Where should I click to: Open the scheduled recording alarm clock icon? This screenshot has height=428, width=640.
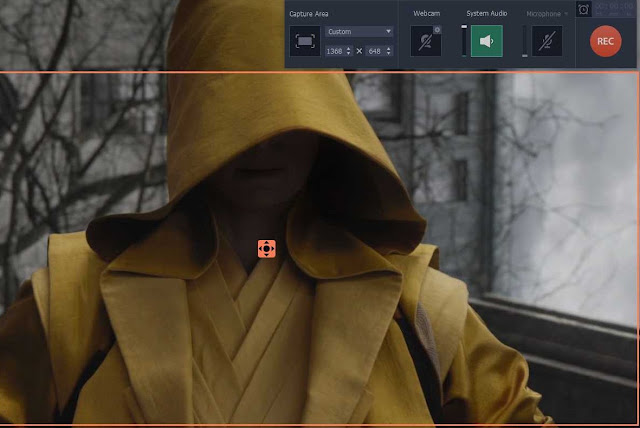(x=584, y=9)
